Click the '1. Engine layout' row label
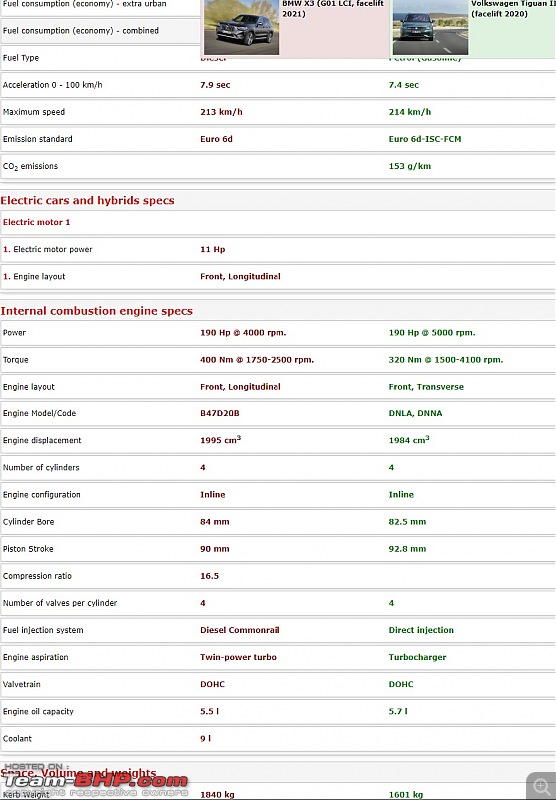The image size is (556, 800). pos(34,277)
